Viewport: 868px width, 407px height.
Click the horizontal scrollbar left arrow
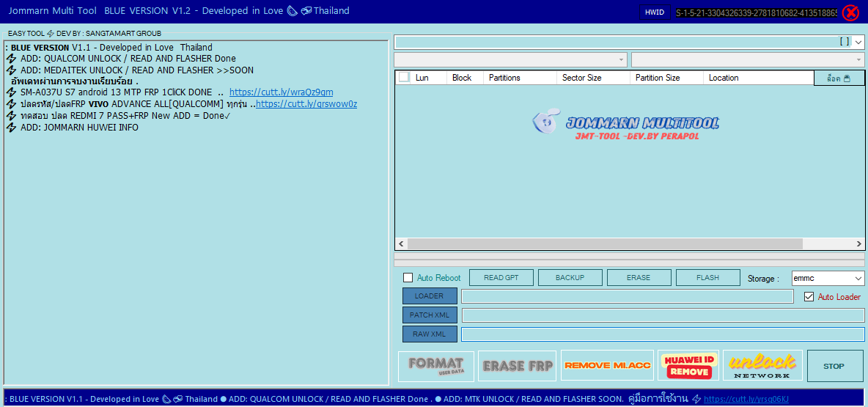401,243
